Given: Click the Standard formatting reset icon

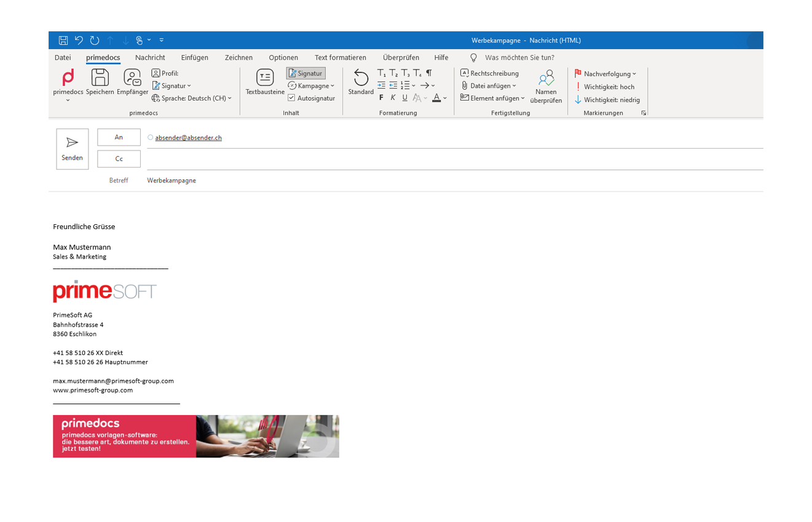Looking at the screenshot, I should (361, 80).
